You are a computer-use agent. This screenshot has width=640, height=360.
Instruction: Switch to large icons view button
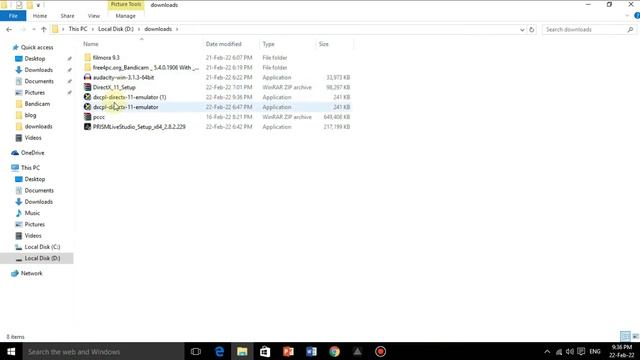click(x=635, y=336)
